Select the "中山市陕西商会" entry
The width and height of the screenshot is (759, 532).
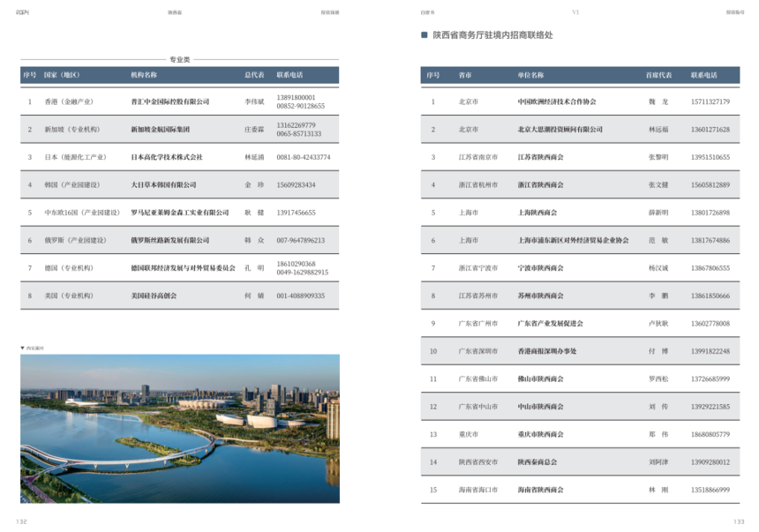click(x=540, y=406)
